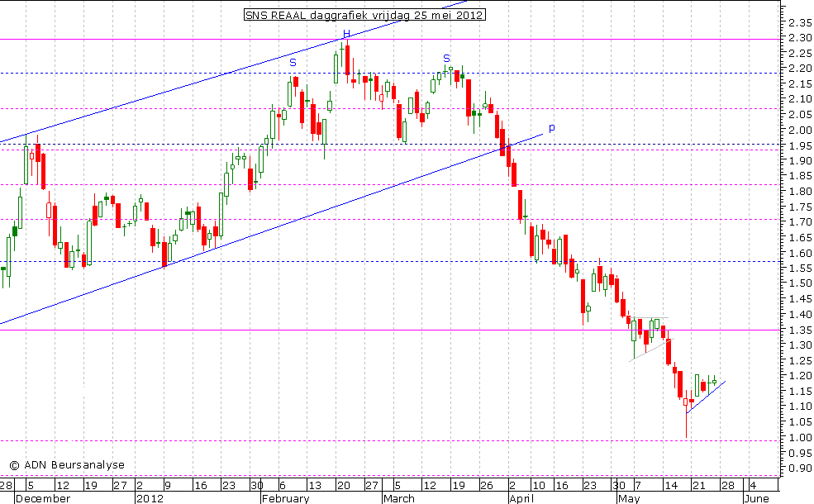Viewport: 814px width, 504px height.
Task: Click the "© ADN Beursanalyse" copyright text
Action: (67, 464)
